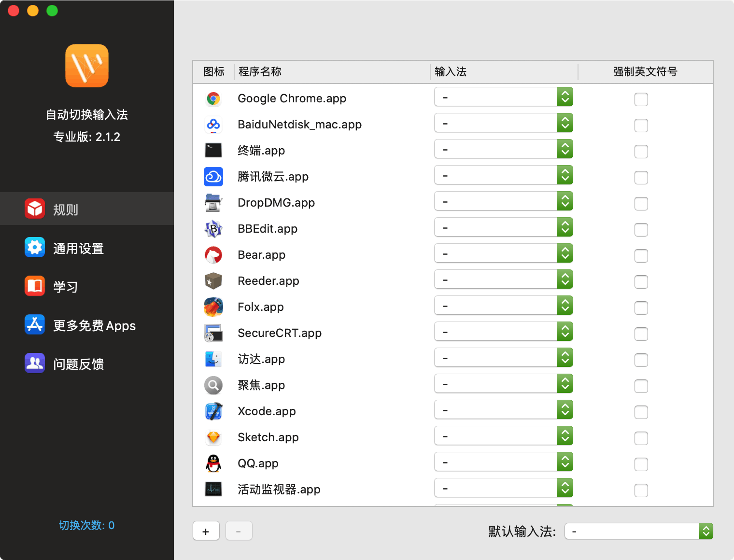Enable force English punctuation for Google Chrome
The height and width of the screenshot is (560, 734).
pyautogui.click(x=641, y=99)
